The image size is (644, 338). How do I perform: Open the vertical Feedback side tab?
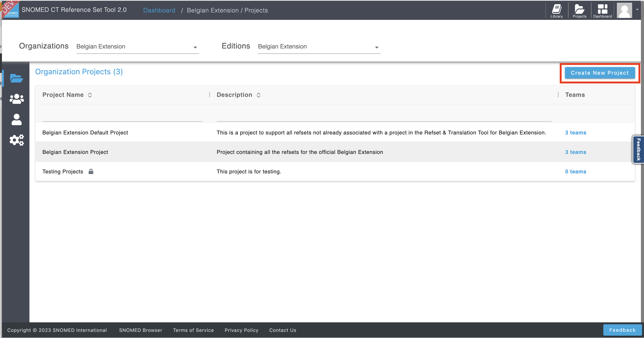click(638, 149)
